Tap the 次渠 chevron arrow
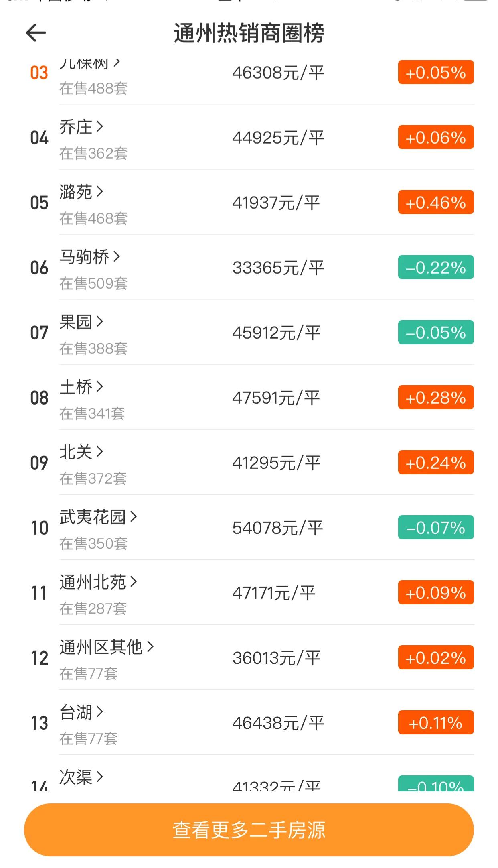This screenshot has width=498, height=868. 100,777
